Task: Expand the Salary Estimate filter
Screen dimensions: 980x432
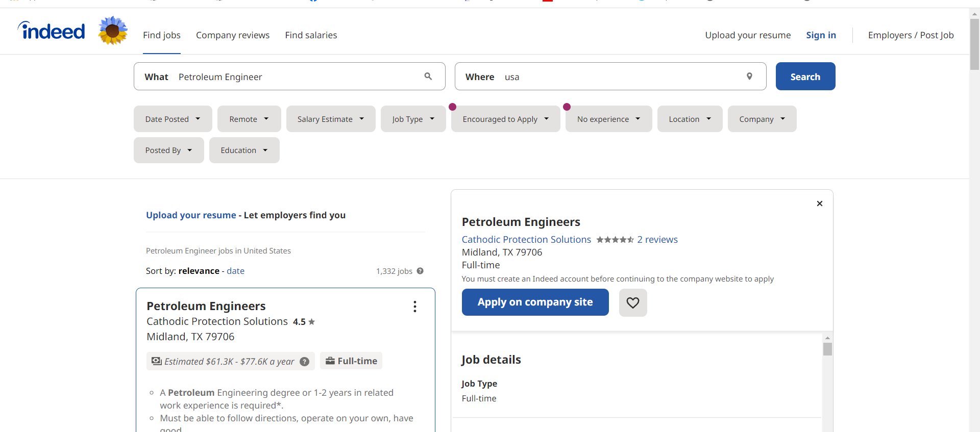Action: (x=331, y=119)
